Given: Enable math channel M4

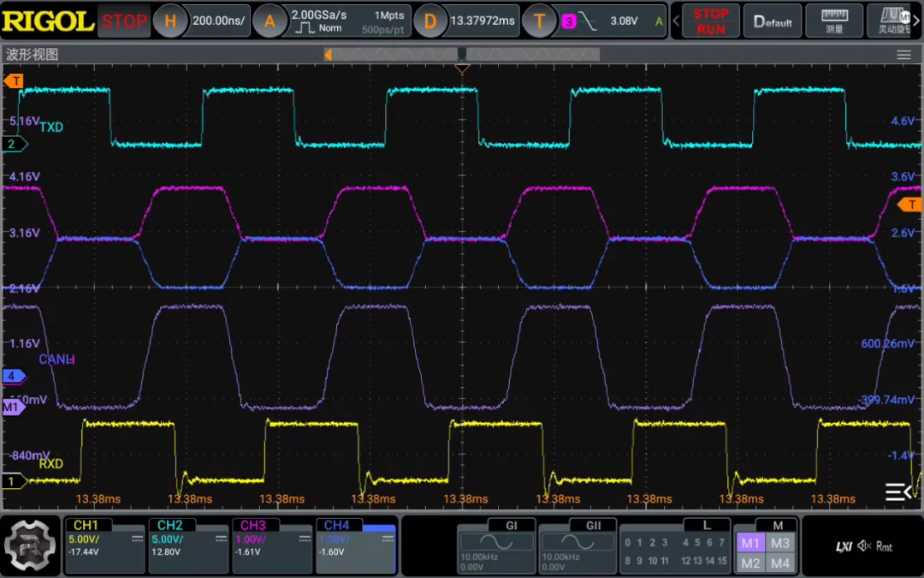Looking at the screenshot, I should (x=779, y=563).
